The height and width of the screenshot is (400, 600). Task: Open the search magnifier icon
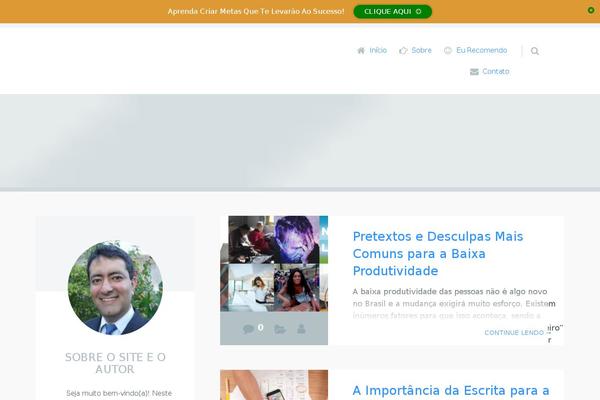(535, 51)
